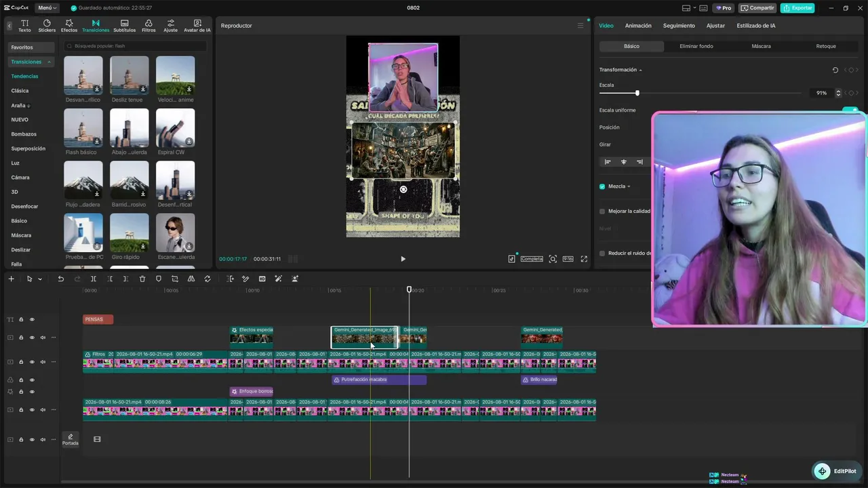Viewport: 868px width, 488px height.
Task: Select the Eliminar fondo sub-tab
Action: coord(696,46)
